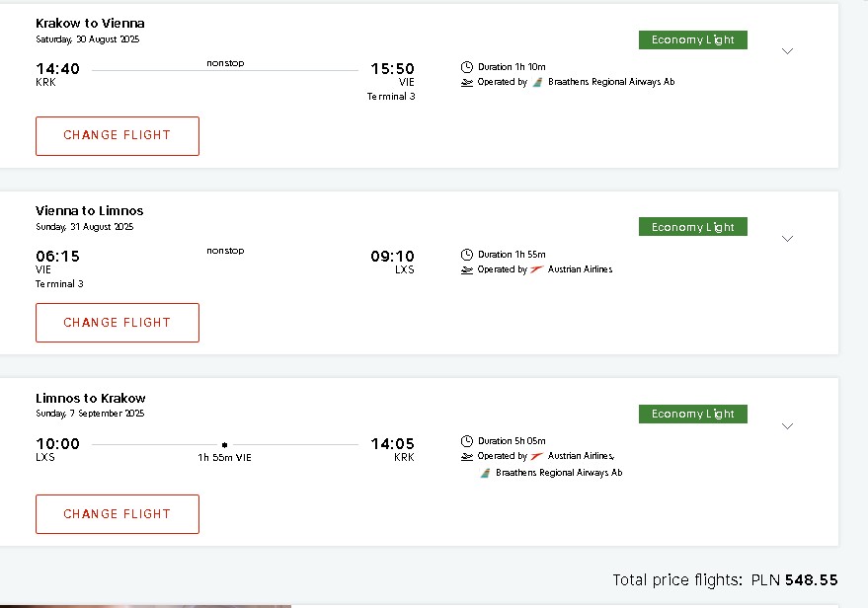Expand the Krakow to Vienna flight details chevron

(787, 51)
